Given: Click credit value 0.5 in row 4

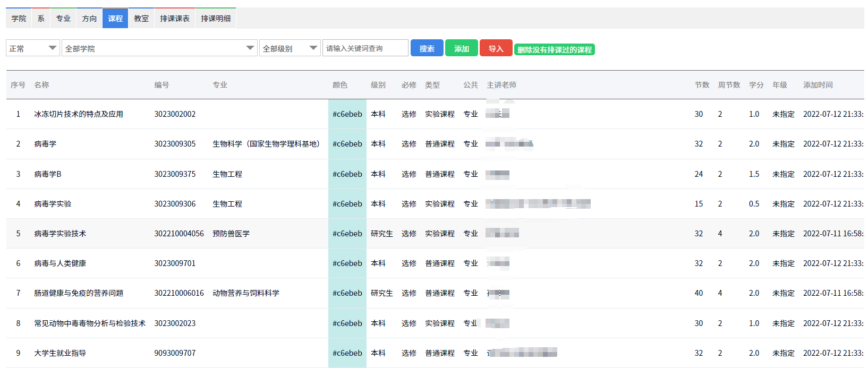Looking at the screenshot, I should [754, 204].
